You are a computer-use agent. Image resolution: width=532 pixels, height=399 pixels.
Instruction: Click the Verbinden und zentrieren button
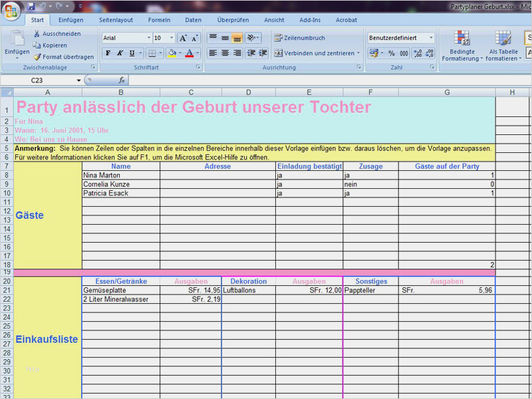(317, 53)
